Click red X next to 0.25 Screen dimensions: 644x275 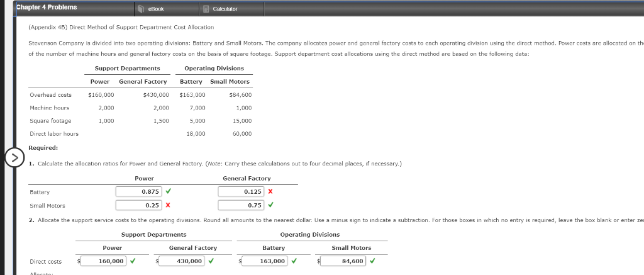point(167,205)
